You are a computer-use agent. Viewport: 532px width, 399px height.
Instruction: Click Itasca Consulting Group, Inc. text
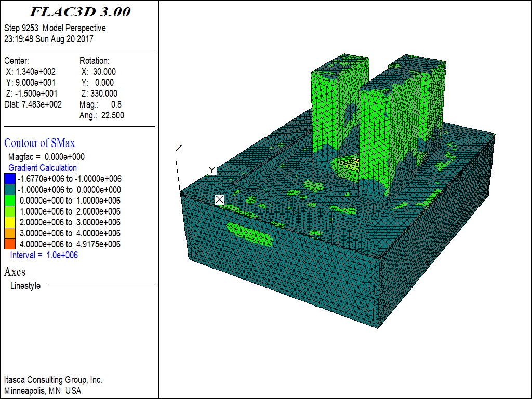point(54,380)
